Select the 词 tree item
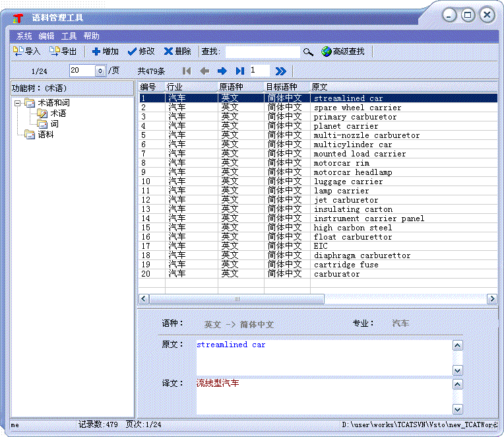The image size is (504, 437). click(x=54, y=124)
